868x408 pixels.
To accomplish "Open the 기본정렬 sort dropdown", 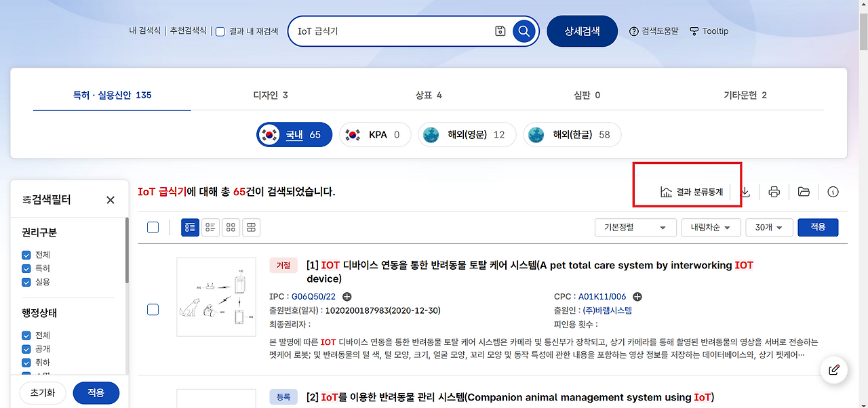I will [x=635, y=227].
